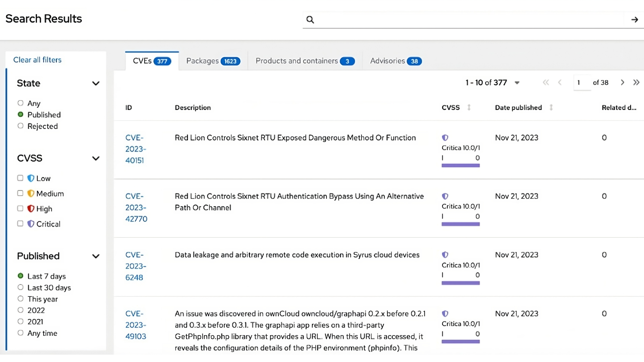Submit search with the arrow icon
Screen dimensions: 644x362
[635, 19]
